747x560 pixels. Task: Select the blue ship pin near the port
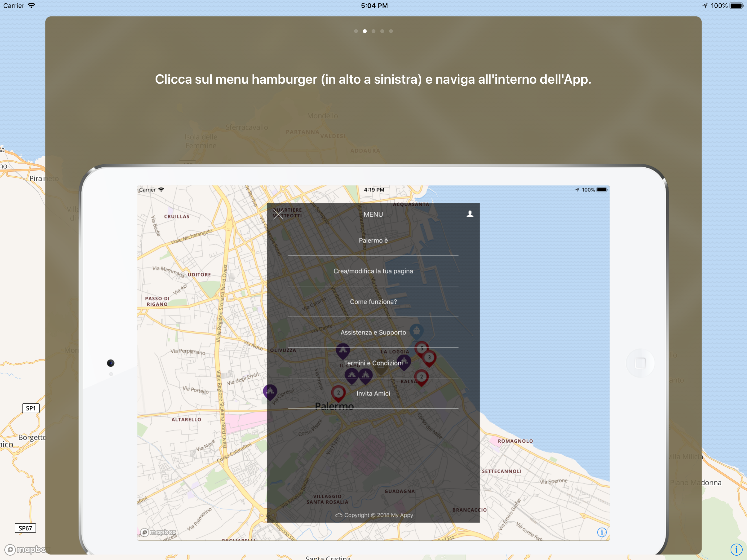(x=416, y=332)
